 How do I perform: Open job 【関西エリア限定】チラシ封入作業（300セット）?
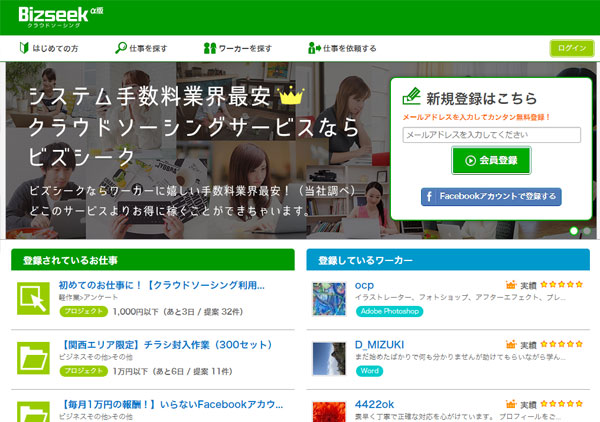coord(165,345)
